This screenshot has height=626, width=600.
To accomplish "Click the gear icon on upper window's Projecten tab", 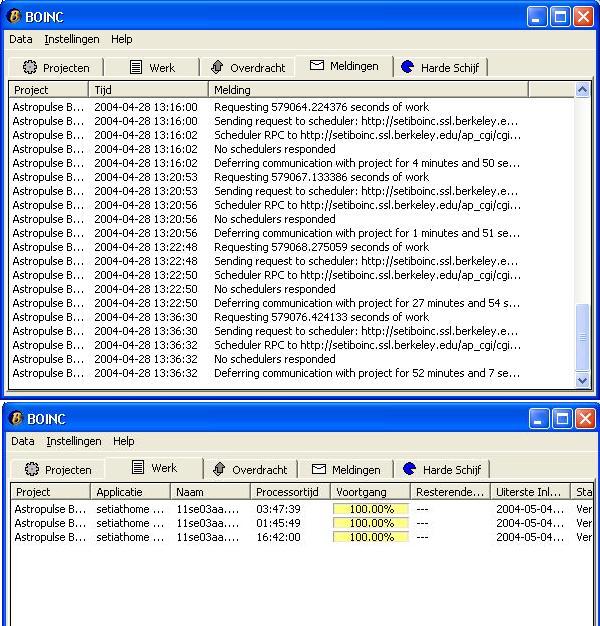I will pyautogui.click(x=30, y=67).
